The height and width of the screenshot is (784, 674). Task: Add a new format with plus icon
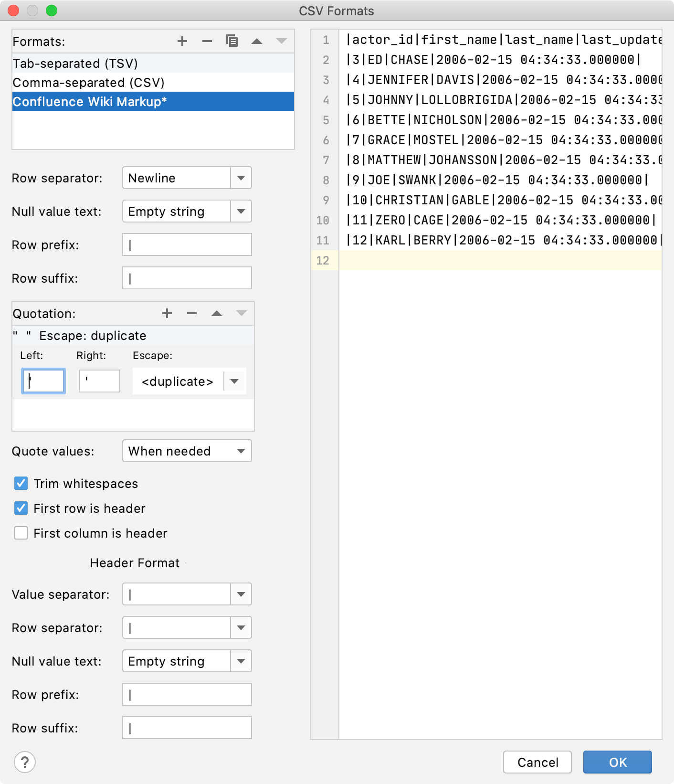(x=182, y=41)
